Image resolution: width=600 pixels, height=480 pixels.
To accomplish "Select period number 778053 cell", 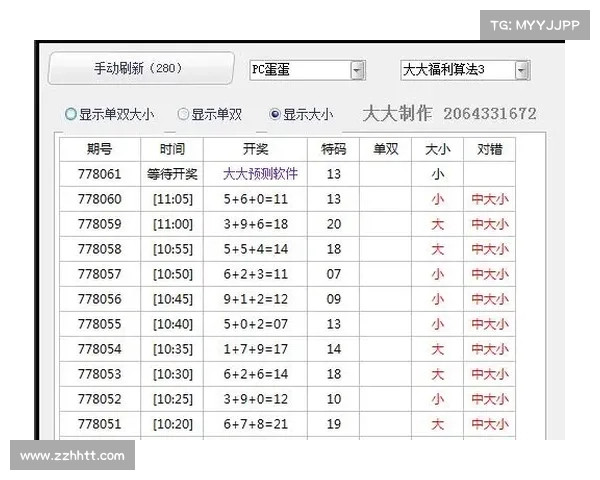I will (100, 374).
